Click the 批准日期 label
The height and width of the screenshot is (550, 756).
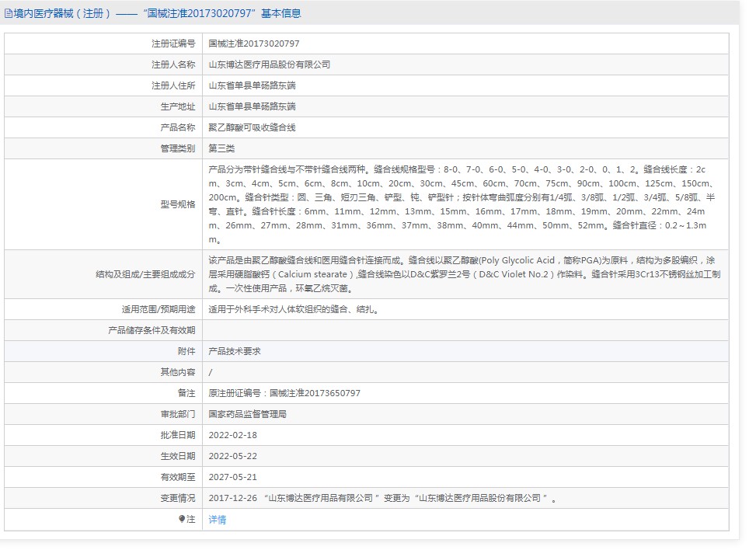click(x=177, y=435)
